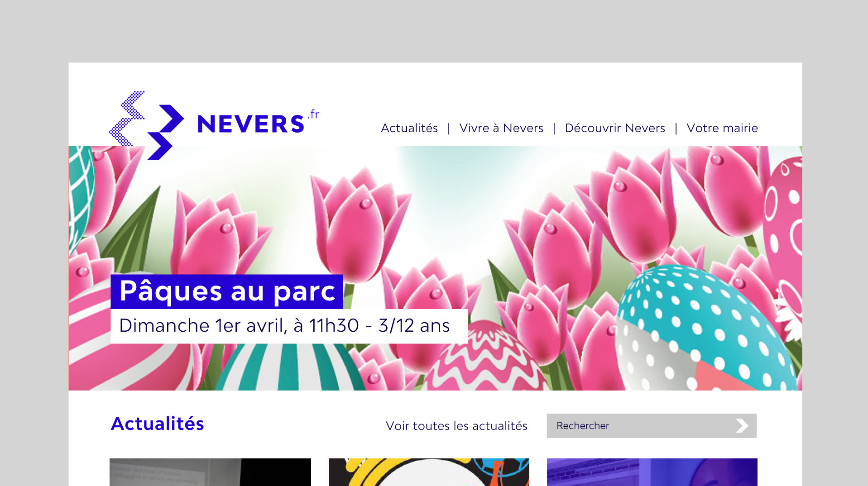Image resolution: width=868 pixels, height=486 pixels.
Task: Open the Découvrir Nevers menu
Action: coord(615,128)
